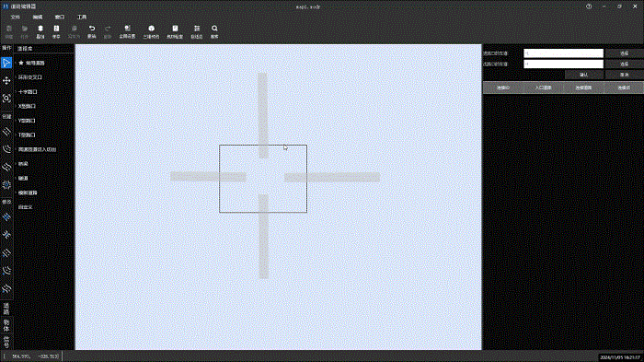Click the first white input field
The image size is (644, 362).
point(563,53)
